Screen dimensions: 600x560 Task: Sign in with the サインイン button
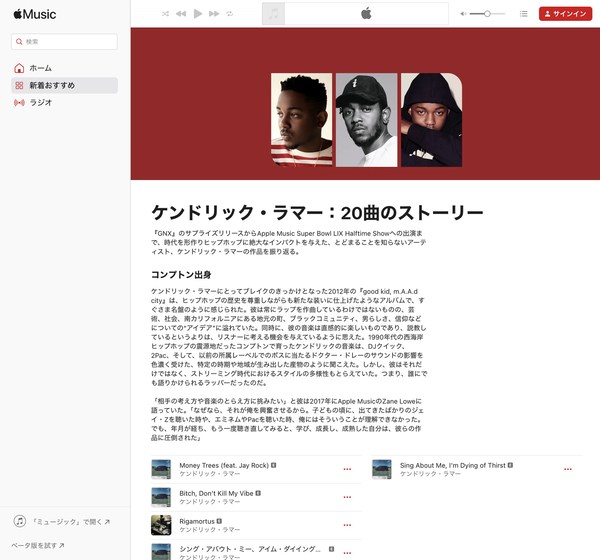coord(565,14)
